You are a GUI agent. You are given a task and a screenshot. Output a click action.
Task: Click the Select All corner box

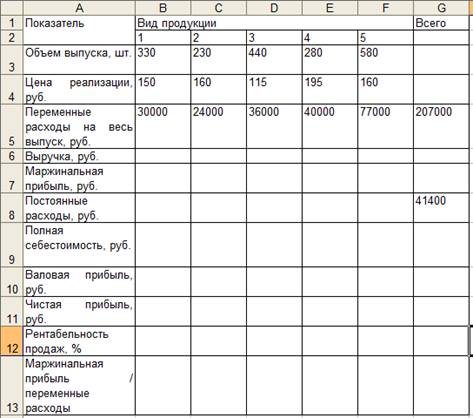tap(12, 8)
